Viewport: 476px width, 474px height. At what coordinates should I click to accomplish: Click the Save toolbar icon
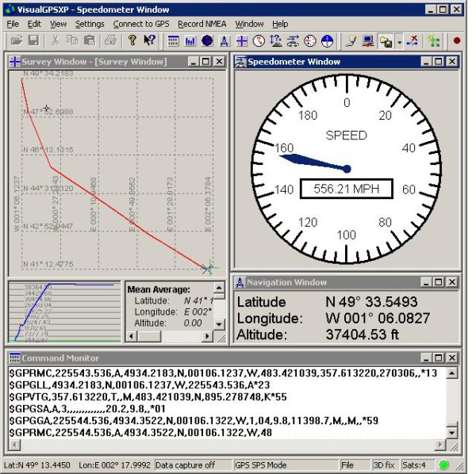33,40
